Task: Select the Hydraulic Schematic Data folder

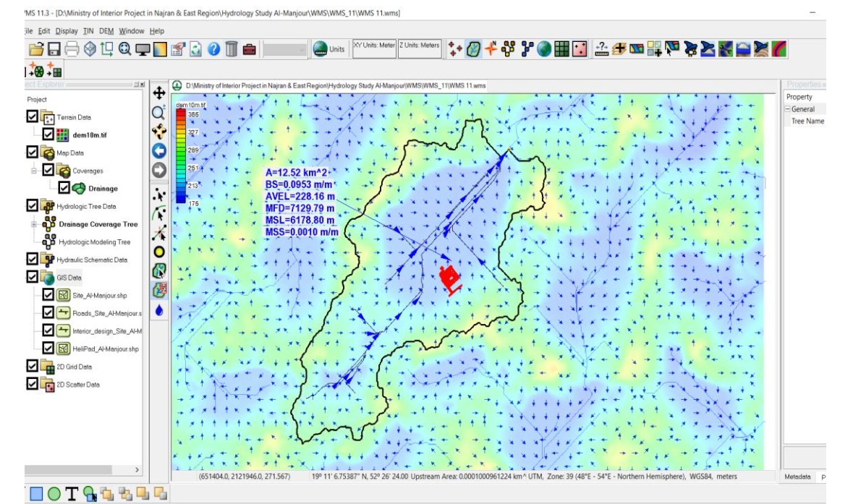Action: [x=92, y=260]
